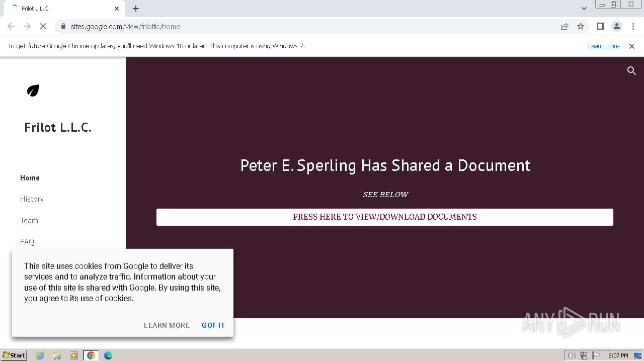Open the FAQ navigation item

(x=27, y=242)
